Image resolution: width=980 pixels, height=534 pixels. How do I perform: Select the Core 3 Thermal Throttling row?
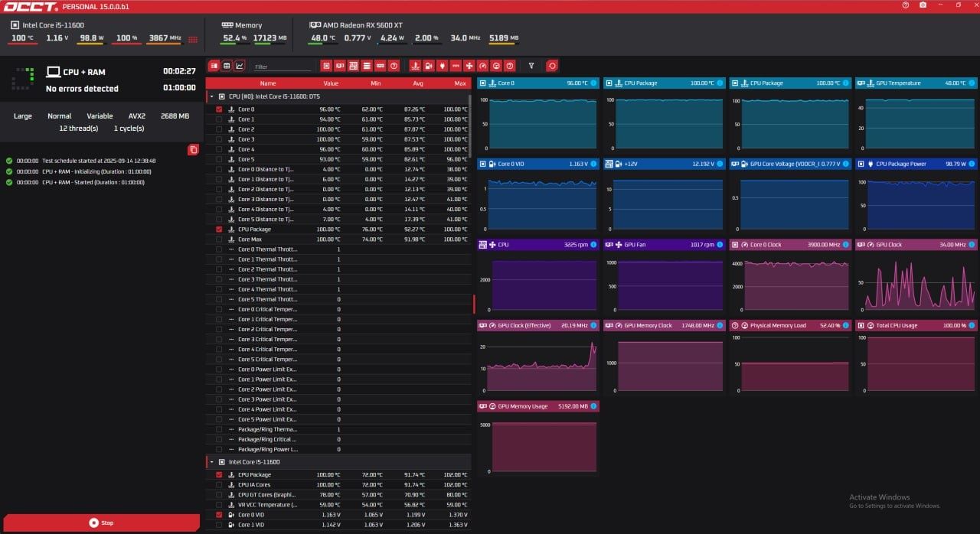[338, 279]
